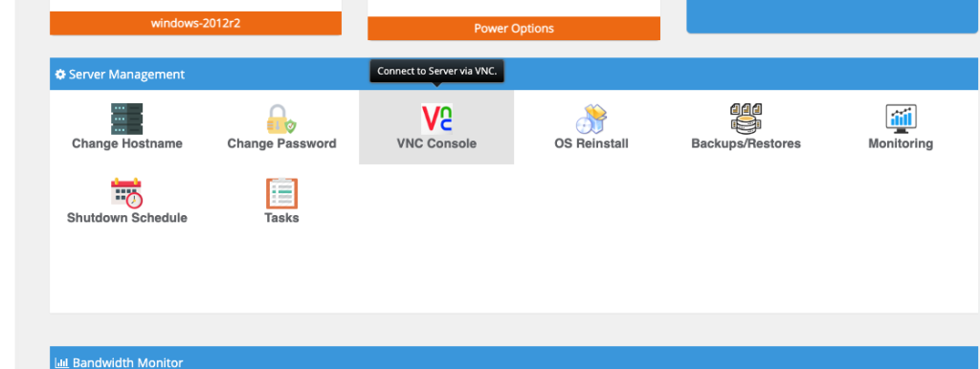
Task: Click the Change Password text label
Action: tap(282, 143)
